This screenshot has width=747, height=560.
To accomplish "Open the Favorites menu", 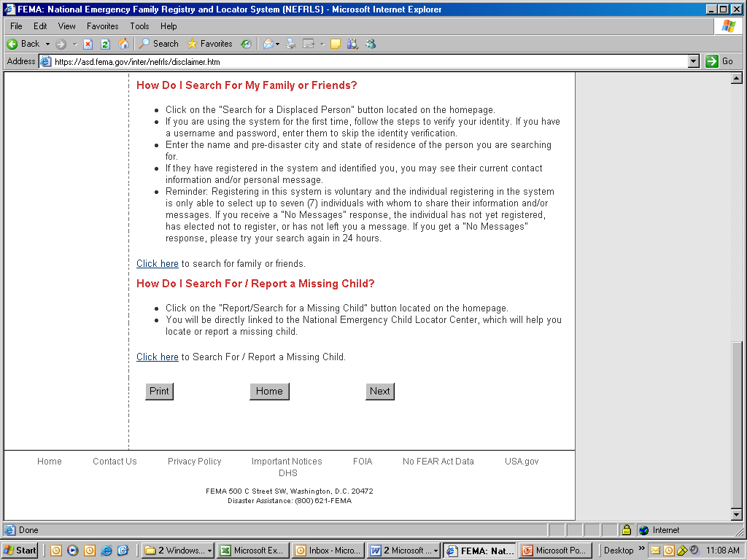I will tap(102, 26).
